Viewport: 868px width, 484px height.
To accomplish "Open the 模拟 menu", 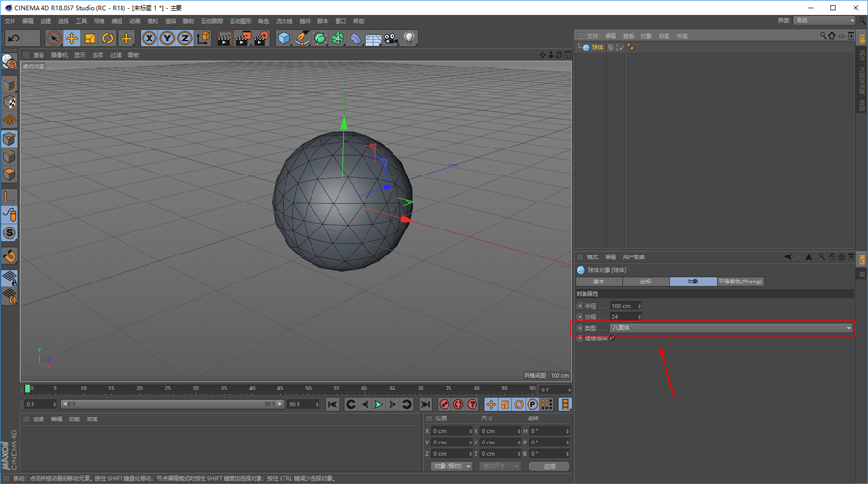I will (x=152, y=21).
